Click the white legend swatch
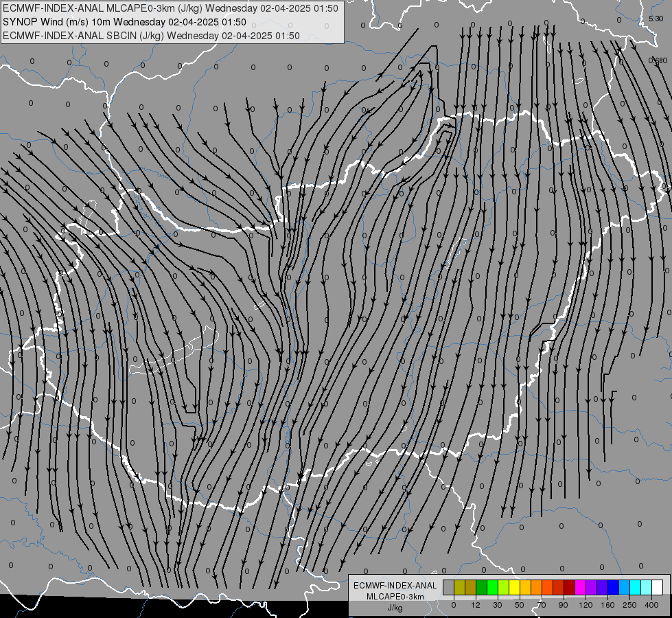This screenshot has width=672, height=618. (x=658, y=587)
